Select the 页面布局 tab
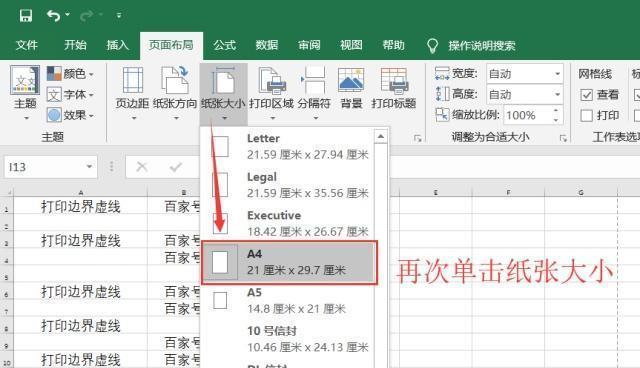640x368 pixels. (171, 45)
